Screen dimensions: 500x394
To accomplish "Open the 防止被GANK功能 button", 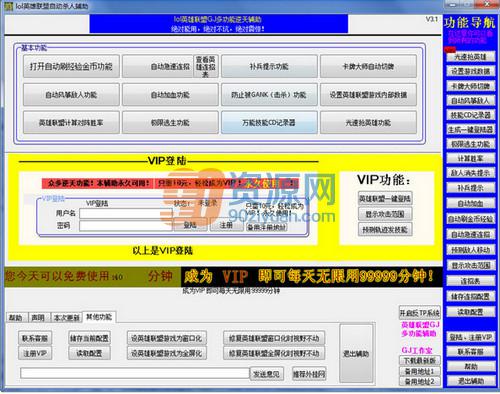I will 269,95.
